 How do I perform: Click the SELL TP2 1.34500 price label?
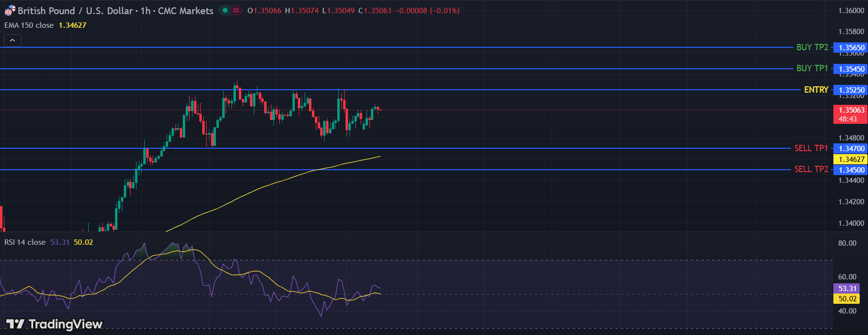[x=850, y=170]
